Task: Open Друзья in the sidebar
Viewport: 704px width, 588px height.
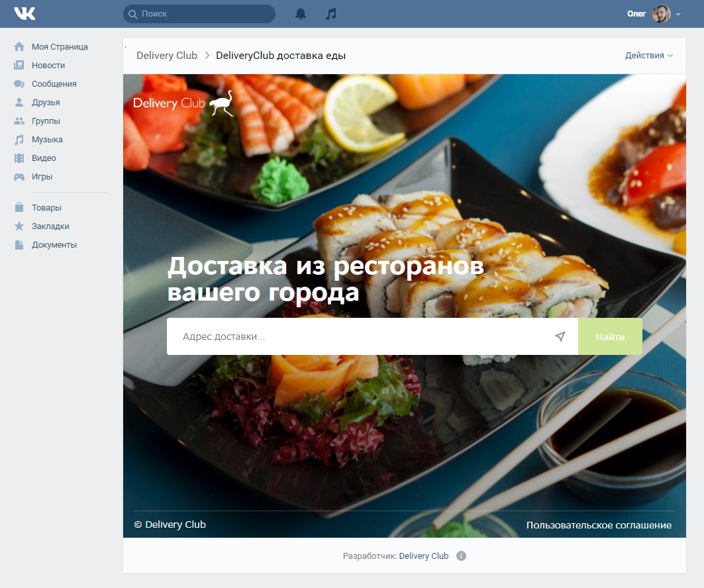Action: [46, 103]
